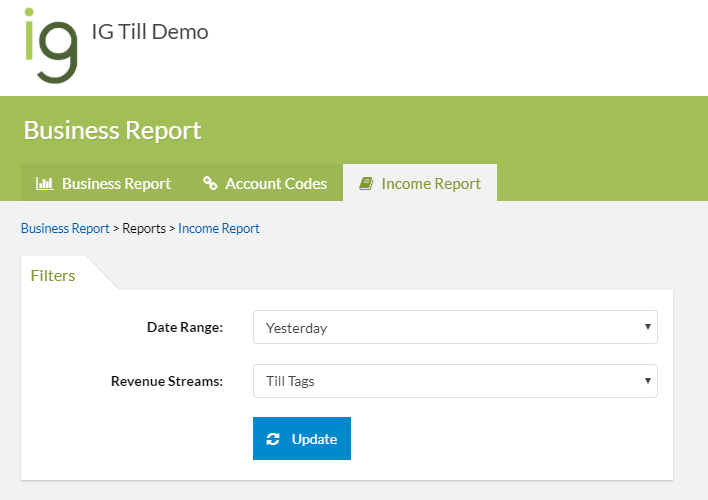Click the bar chart icon on Business Report tab
Screen dimensions: 708x500
pos(44,184)
